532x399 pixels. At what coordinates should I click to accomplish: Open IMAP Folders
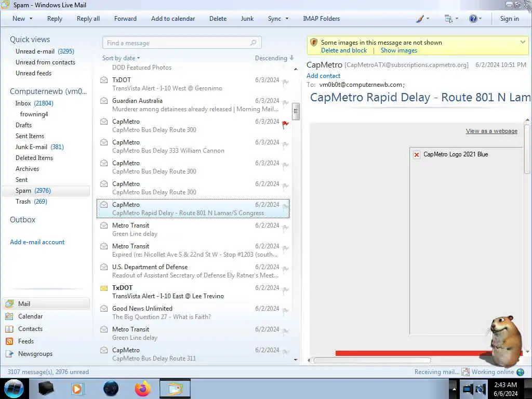(321, 19)
